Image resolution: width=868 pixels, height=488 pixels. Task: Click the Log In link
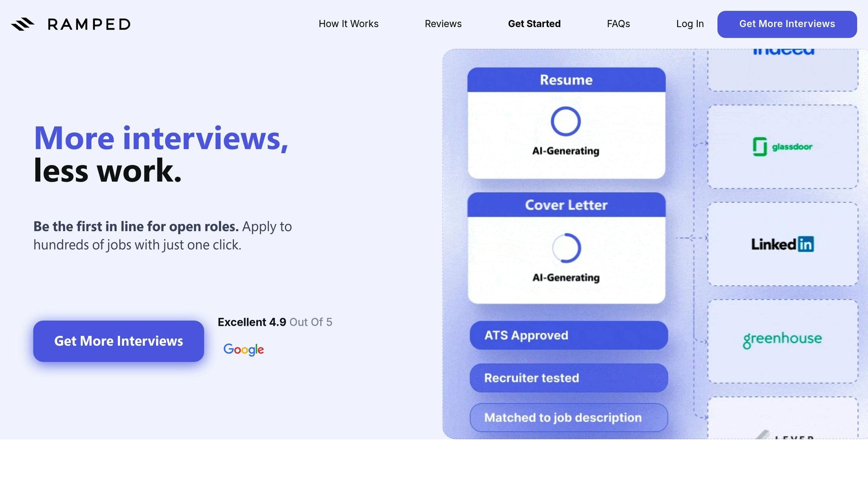tap(690, 24)
